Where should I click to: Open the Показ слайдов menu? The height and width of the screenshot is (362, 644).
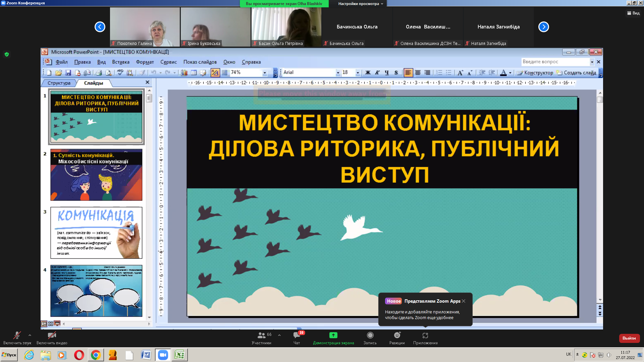200,62
